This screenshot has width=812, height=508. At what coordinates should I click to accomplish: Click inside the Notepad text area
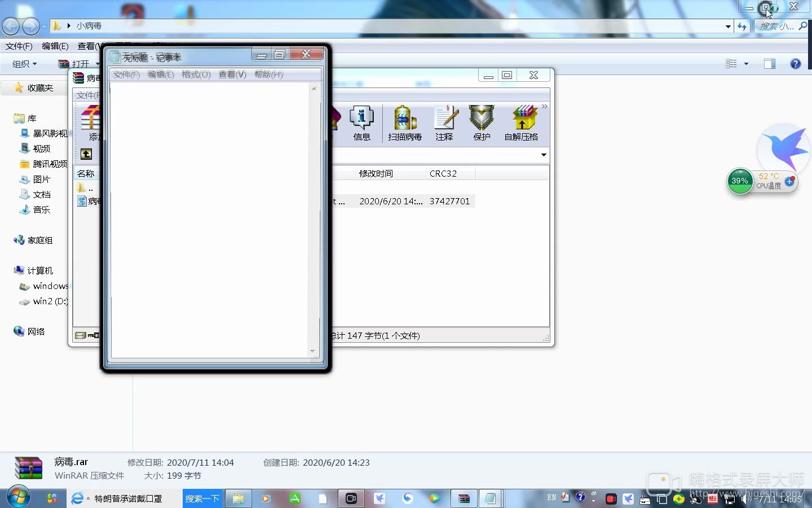(x=210, y=220)
